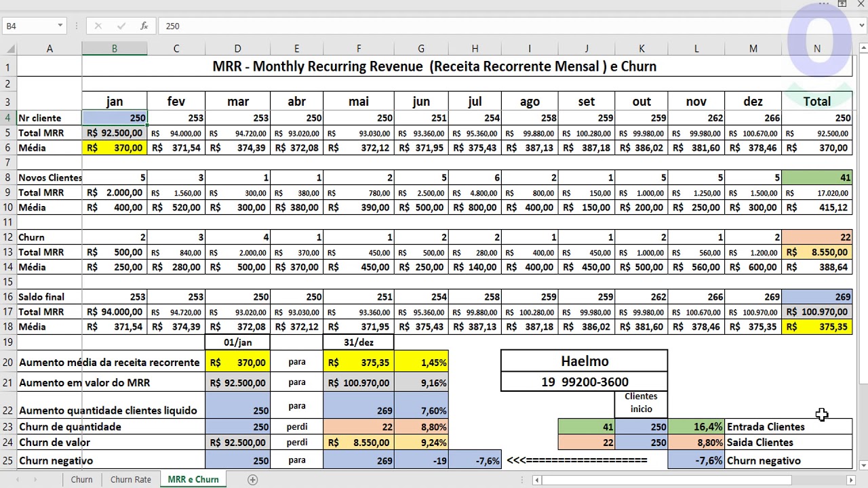The image size is (868, 488).
Task: Click the Cancel (X) icon in formula bar
Action: 98,26
